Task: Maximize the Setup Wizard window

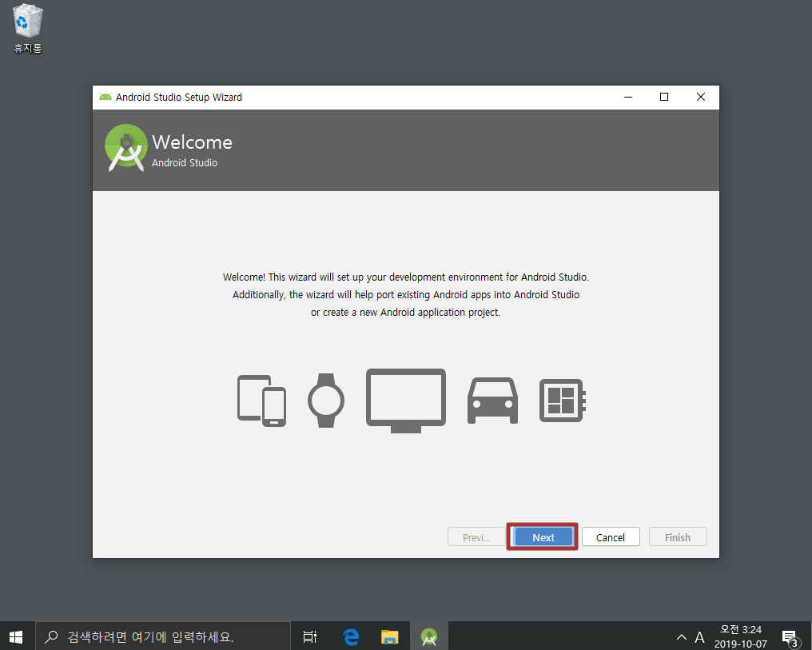Action: tap(664, 97)
